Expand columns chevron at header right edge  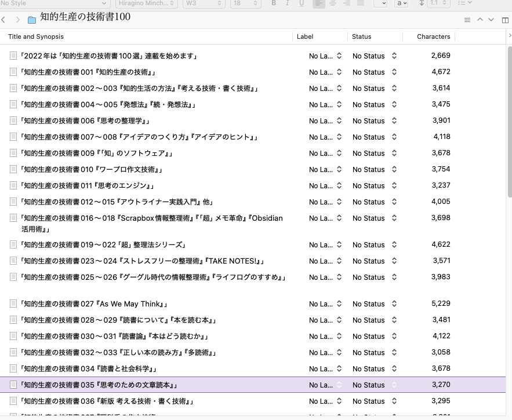[510, 35]
